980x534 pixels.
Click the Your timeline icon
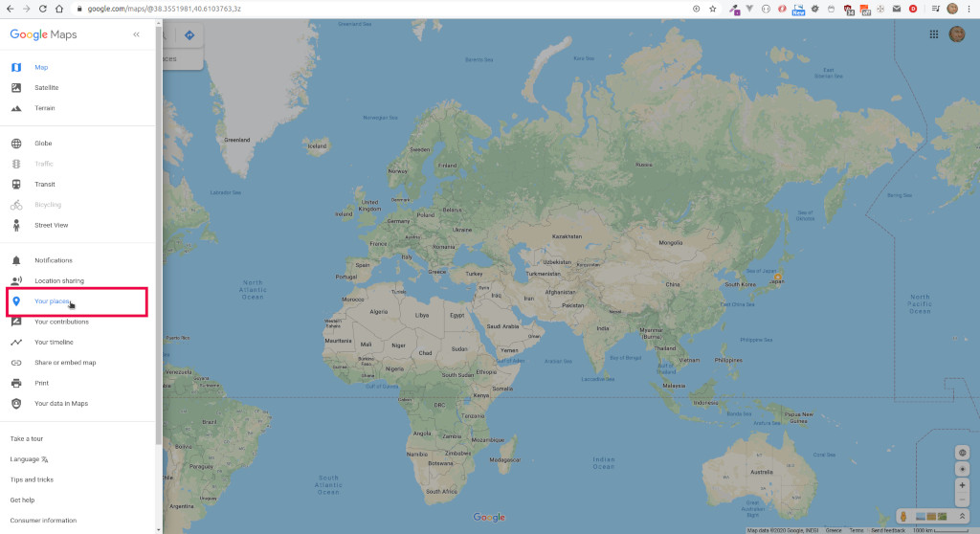click(x=16, y=342)
